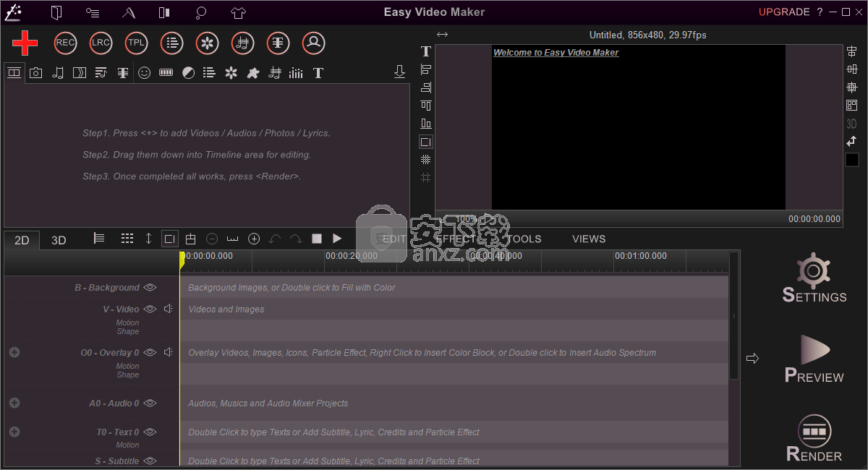Viewport: 868px width, 470px height.
Task: Click the align left icon beside preview
Action: click(x=426, y=69)
